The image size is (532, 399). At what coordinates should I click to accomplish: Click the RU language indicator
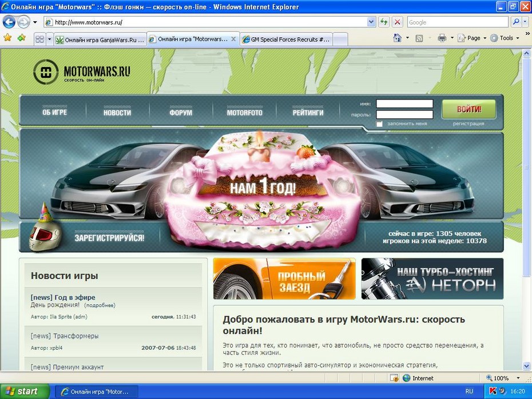[x=469, y=392]
